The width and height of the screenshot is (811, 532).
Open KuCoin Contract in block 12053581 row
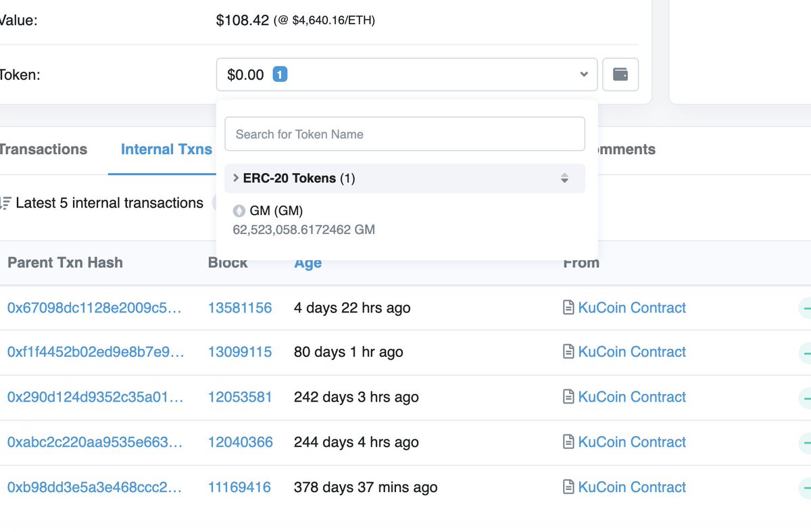632,397
